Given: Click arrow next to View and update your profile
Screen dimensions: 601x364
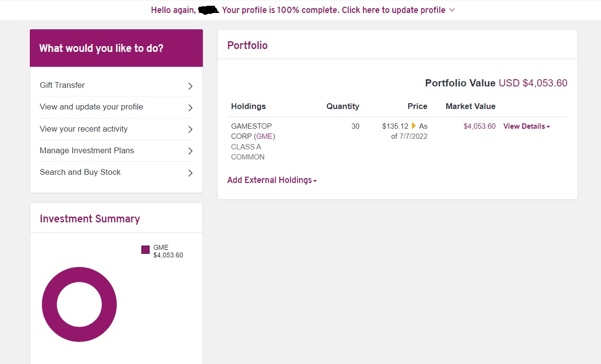Looking at the screenshot, I should click(x=190, y=108).
